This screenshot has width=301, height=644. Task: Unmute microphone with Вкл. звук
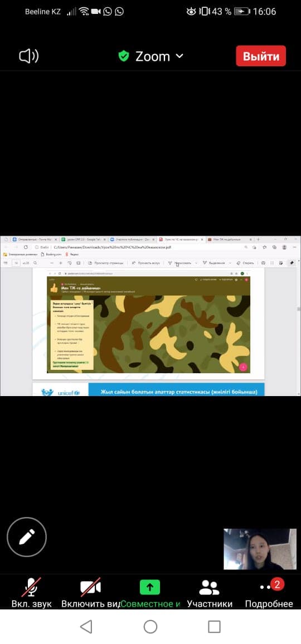pos(31,593)
